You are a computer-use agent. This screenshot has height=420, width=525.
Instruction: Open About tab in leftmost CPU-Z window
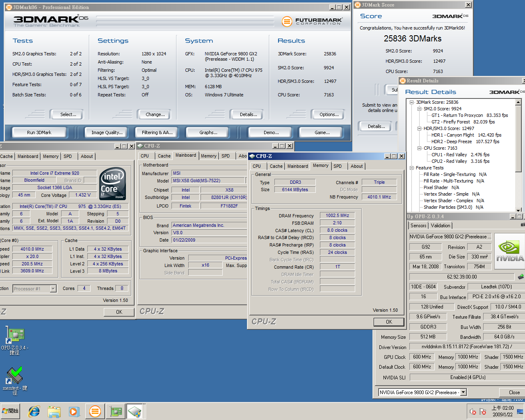[87, 156]
